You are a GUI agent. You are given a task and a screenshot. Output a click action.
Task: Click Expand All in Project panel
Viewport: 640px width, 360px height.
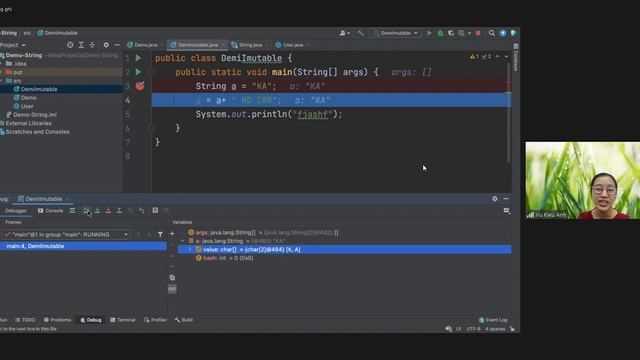(x=81, y=45)
